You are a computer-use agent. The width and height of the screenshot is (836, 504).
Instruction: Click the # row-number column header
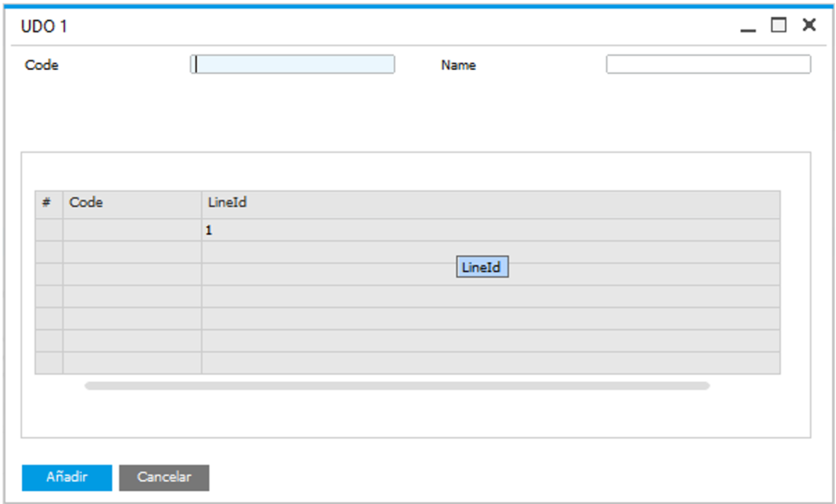tap(49, 202)
